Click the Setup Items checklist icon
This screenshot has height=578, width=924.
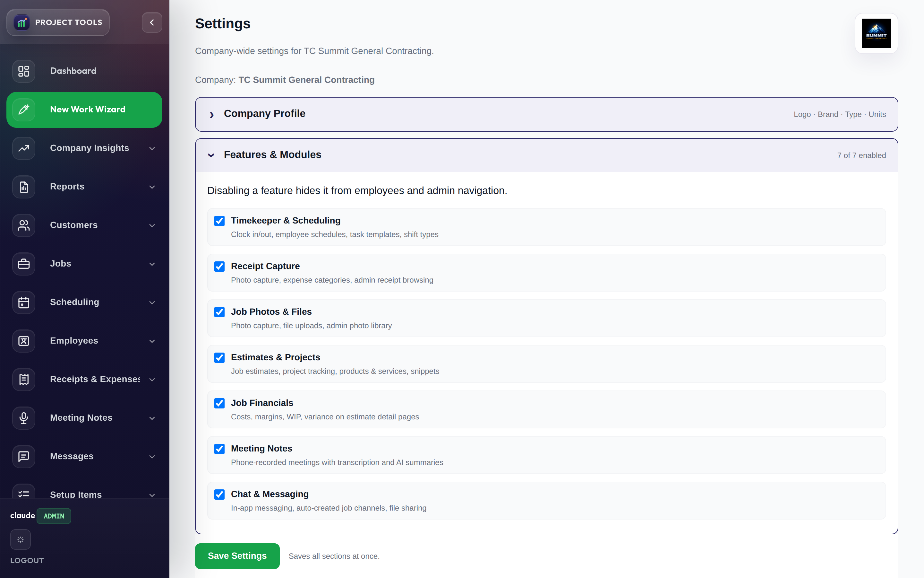point(24,492)
